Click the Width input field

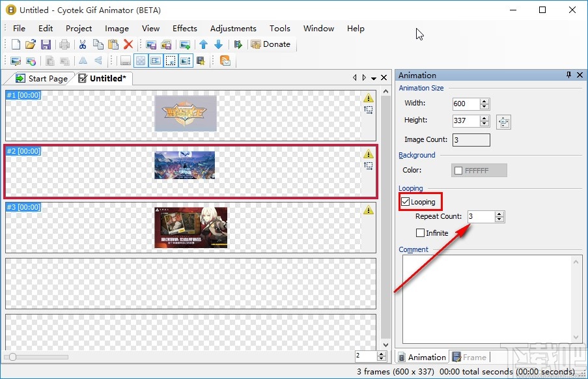click(466, 104)
